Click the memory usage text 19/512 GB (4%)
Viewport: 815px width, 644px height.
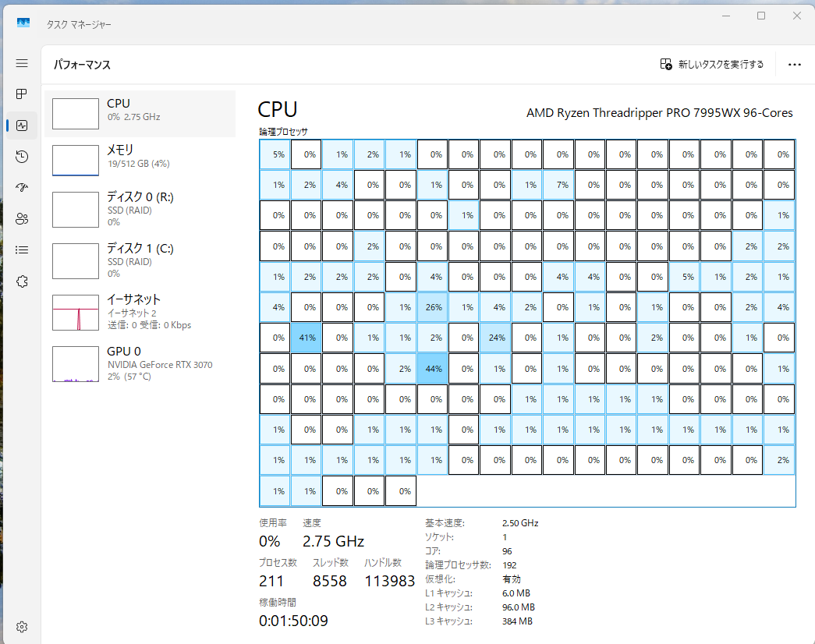[139, 164]
